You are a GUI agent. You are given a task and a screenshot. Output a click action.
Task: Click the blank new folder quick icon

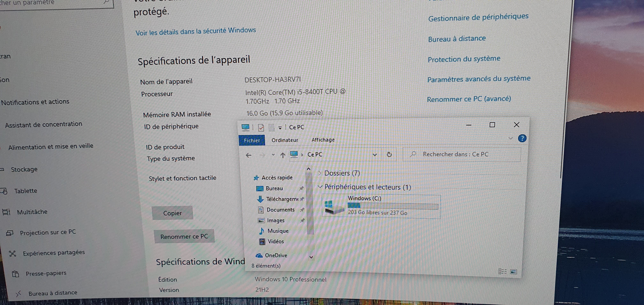tap(272, 128)
